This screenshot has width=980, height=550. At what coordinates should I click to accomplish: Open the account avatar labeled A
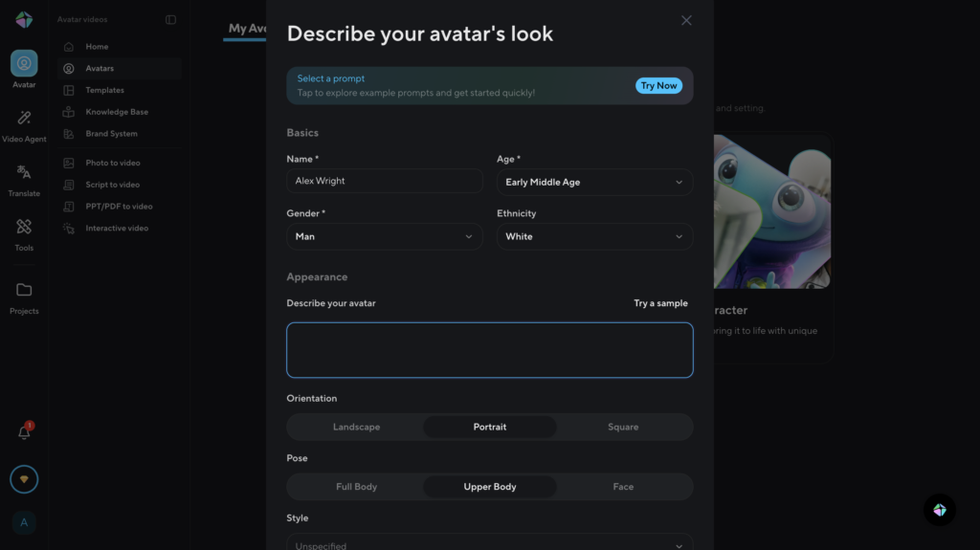coord(24,522)
